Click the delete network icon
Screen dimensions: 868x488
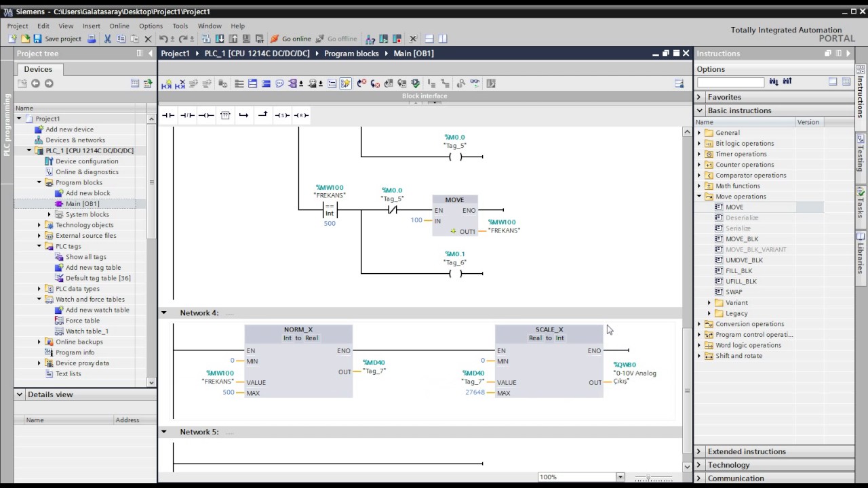point(180,83)
